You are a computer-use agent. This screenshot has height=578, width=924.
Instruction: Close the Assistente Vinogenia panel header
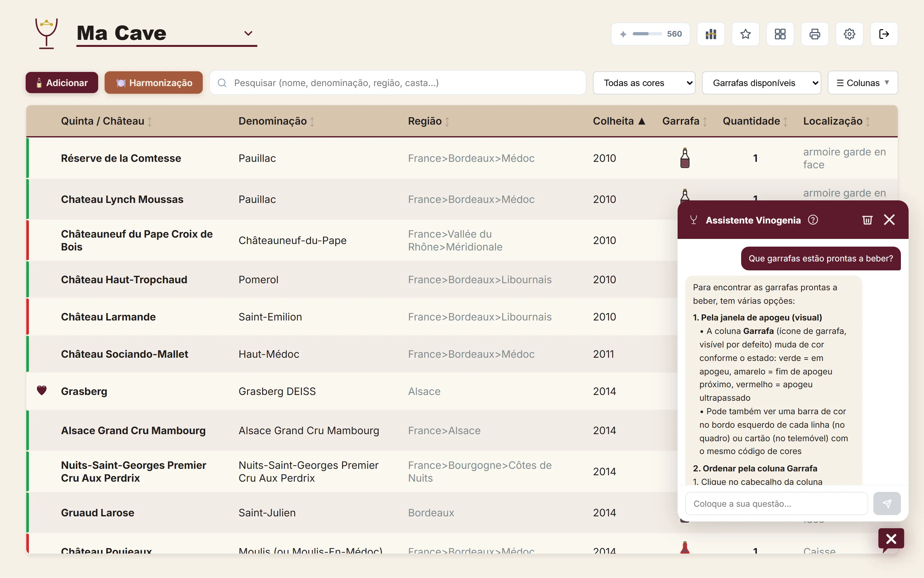coord(889,220)
